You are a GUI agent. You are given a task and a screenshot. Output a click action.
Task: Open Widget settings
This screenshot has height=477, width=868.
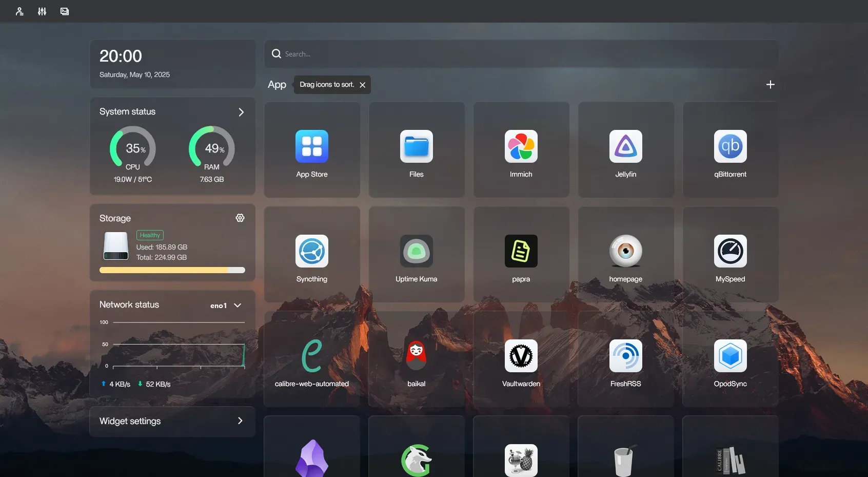(172, 422)
